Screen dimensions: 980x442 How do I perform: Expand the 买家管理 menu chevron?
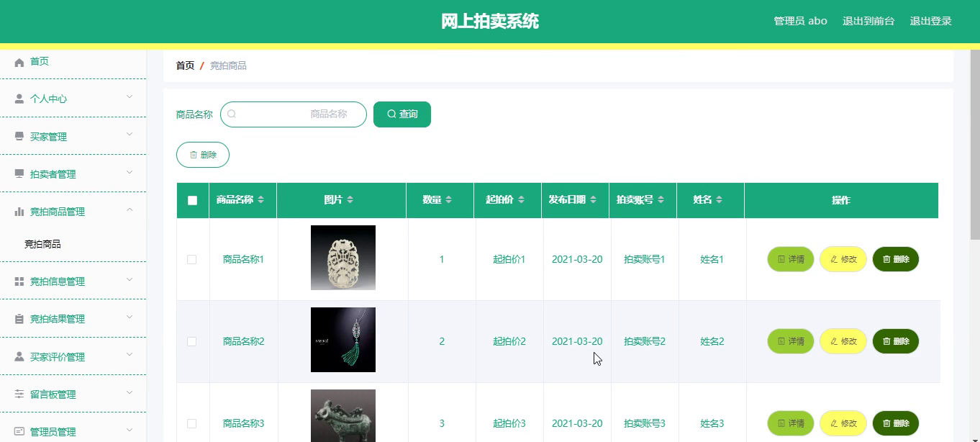click(x=130, y=135)
